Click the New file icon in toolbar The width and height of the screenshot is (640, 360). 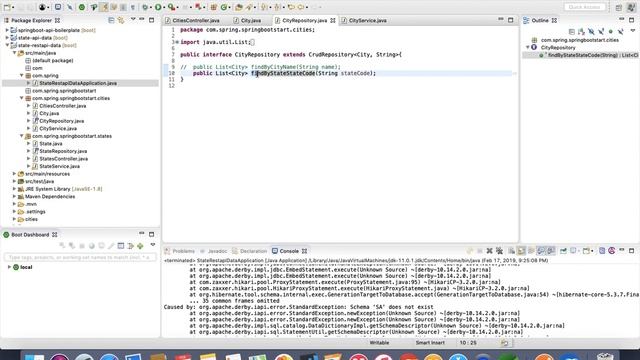coord(7,7)
